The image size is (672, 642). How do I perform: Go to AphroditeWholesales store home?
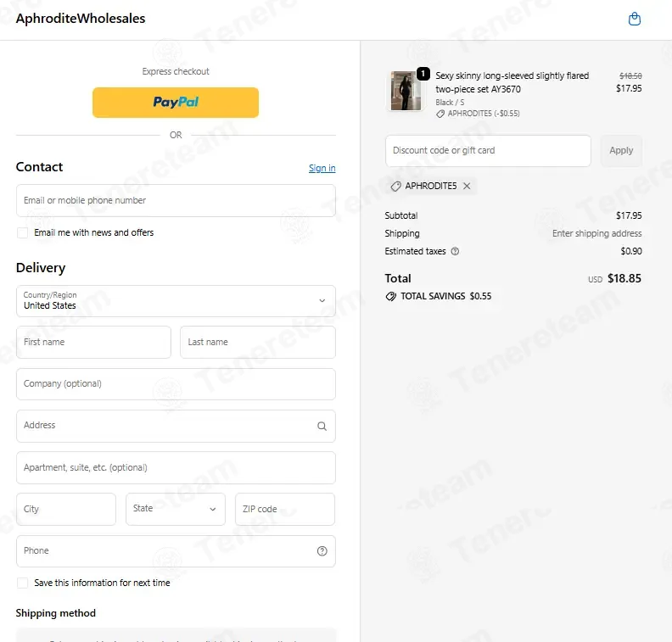(x=81, y=19)
